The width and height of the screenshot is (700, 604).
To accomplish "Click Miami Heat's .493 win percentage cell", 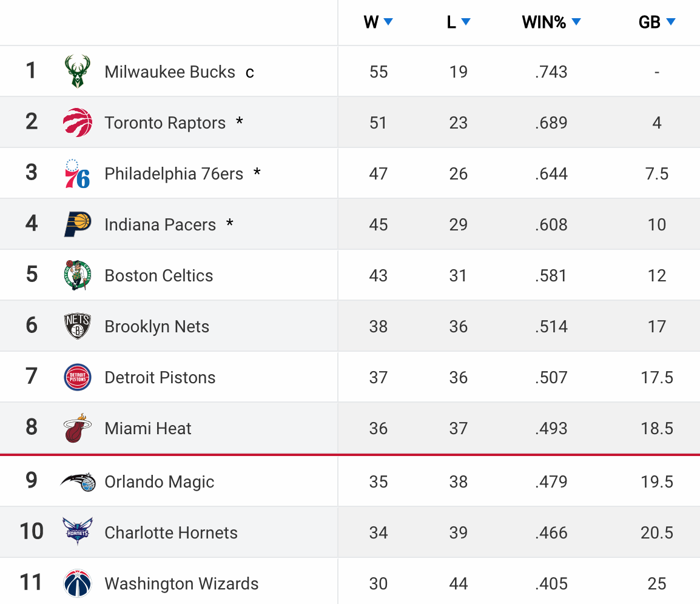I will tap(551, 428).
